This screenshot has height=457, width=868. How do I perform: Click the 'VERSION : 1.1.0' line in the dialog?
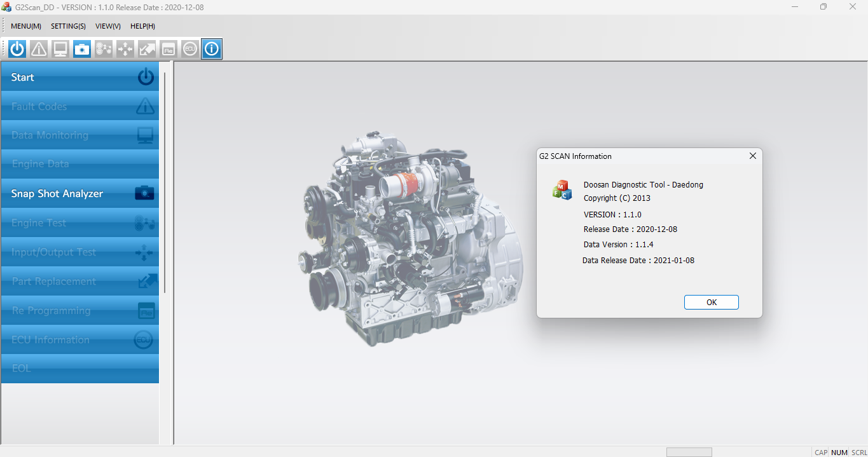[x=612, y=215]
